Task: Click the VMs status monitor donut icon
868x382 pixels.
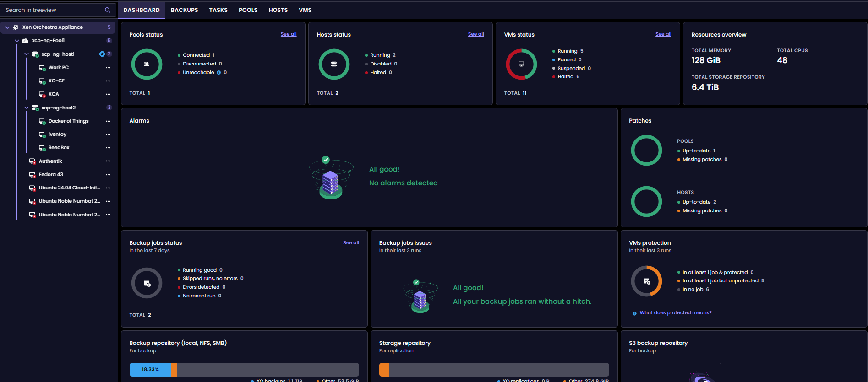Action: click(521, 65)
